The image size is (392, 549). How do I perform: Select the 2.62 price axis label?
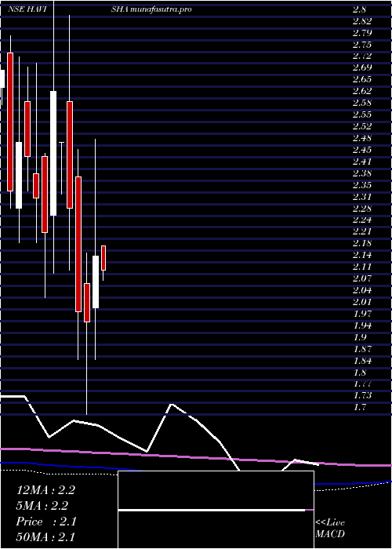362,92
